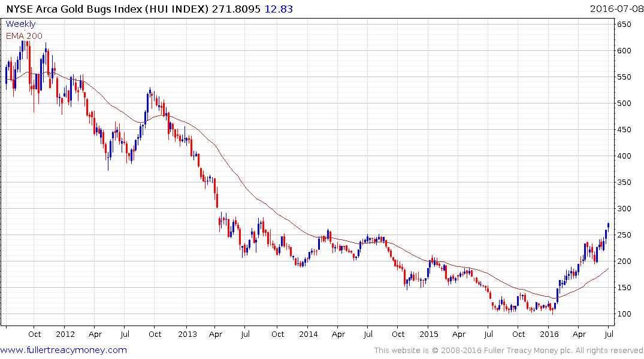Viewport: 644px width, 359px height.
Task: Click the 350 price axis label
Action: pyautogui.click(x=624, y=182)
